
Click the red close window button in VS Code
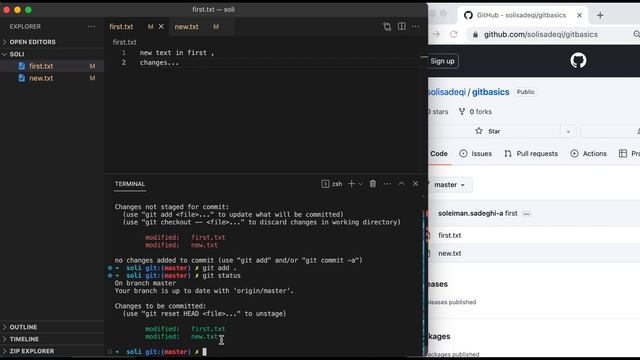[7, 9]
